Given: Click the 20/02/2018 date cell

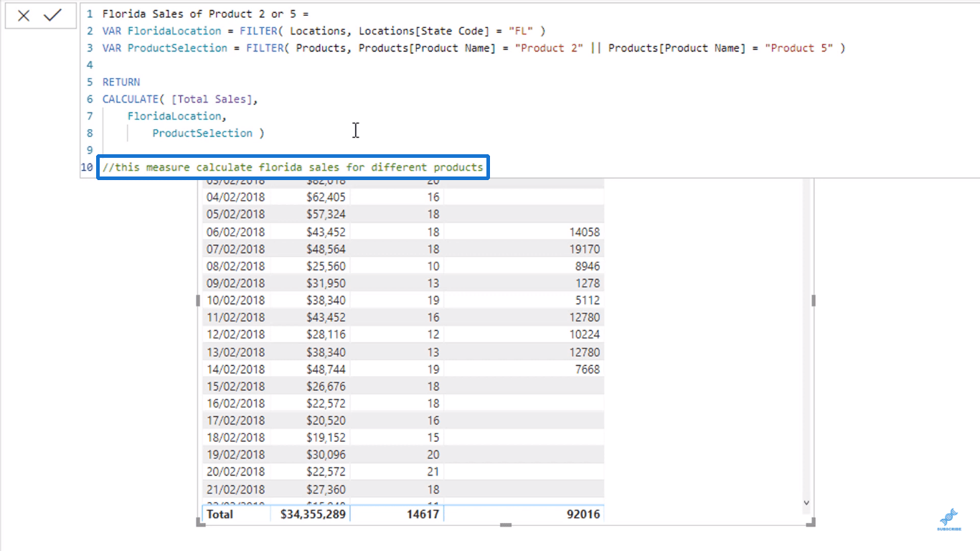Looking at the screenshot, I should [x=235, y=472].
